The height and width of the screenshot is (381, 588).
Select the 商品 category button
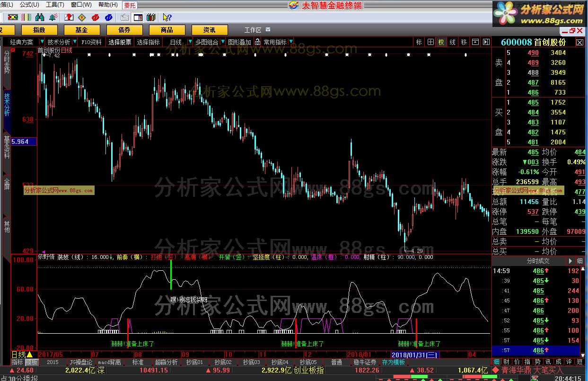167,30
